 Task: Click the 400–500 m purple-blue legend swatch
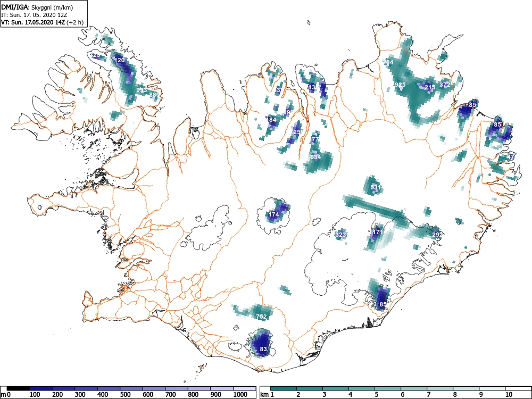click(109, 388)
